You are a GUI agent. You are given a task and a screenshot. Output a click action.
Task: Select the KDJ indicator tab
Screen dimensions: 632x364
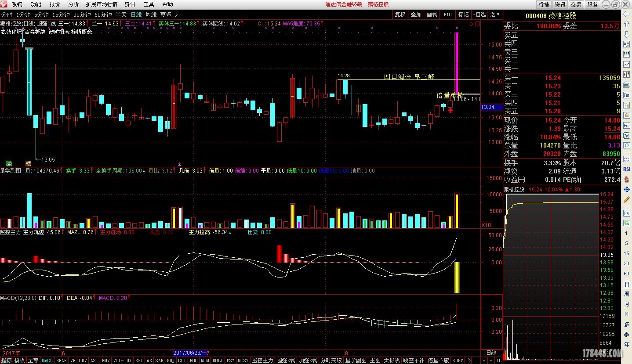[x=171, y=360]
